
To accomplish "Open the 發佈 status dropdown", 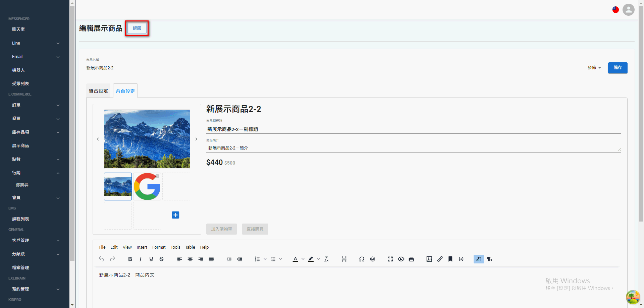I will pos(595,68).
